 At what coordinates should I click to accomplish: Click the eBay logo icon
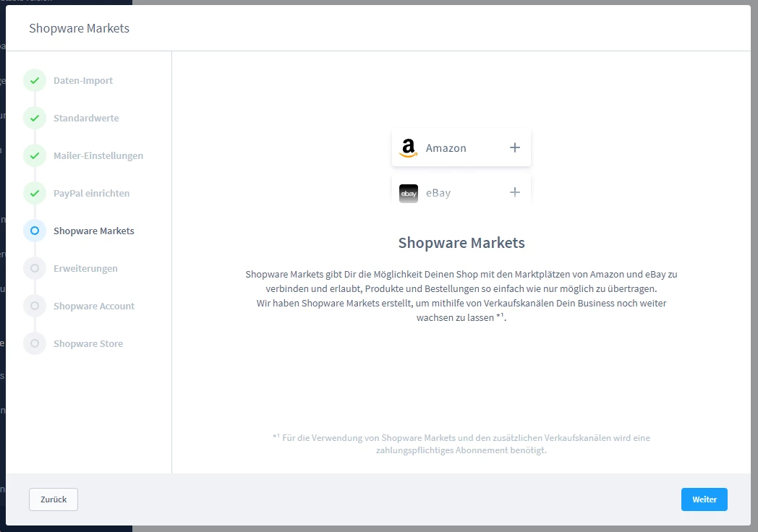click(409, 193)
